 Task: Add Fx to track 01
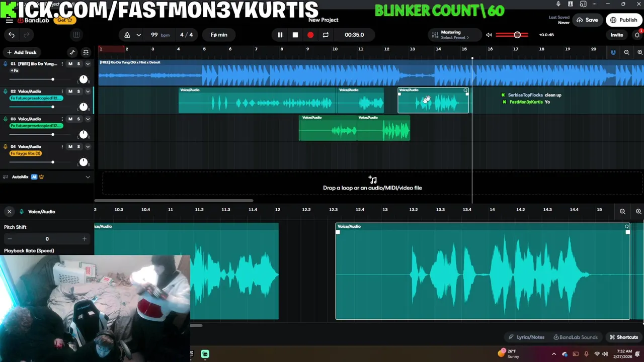tap(15, 70)
